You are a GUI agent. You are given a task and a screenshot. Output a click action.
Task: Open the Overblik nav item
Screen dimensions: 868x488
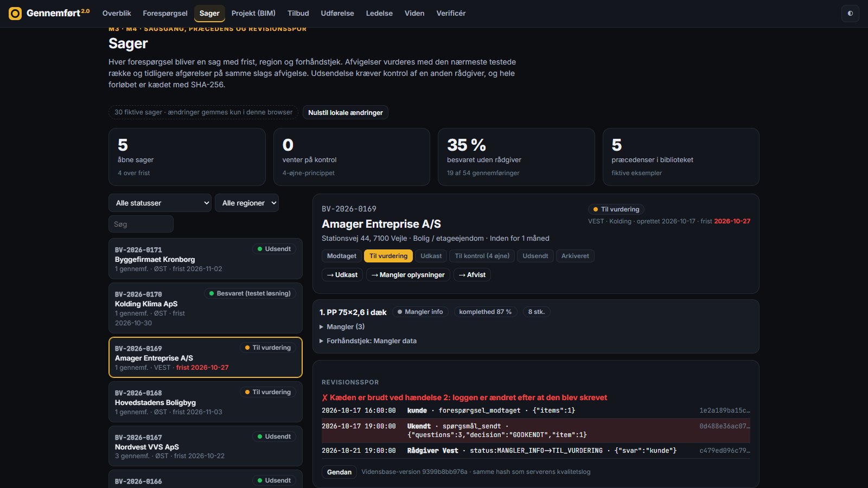coord(117,13)
